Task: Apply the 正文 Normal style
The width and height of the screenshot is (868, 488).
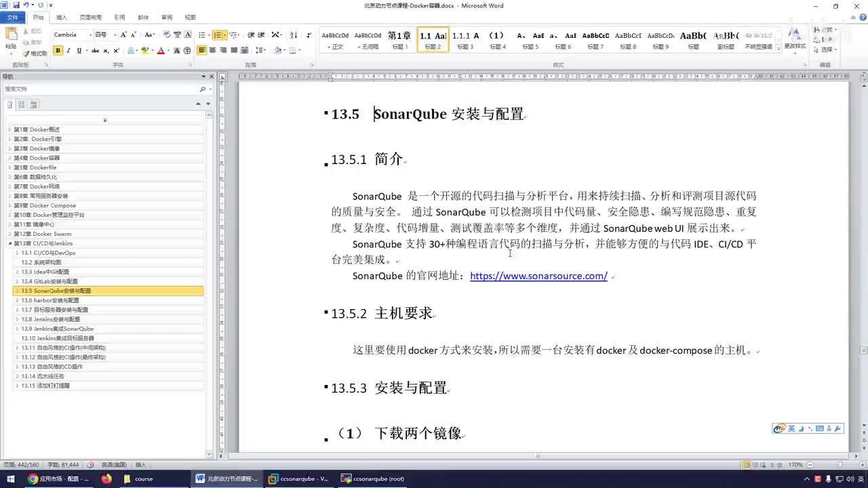Action: (x=335, y=40)
